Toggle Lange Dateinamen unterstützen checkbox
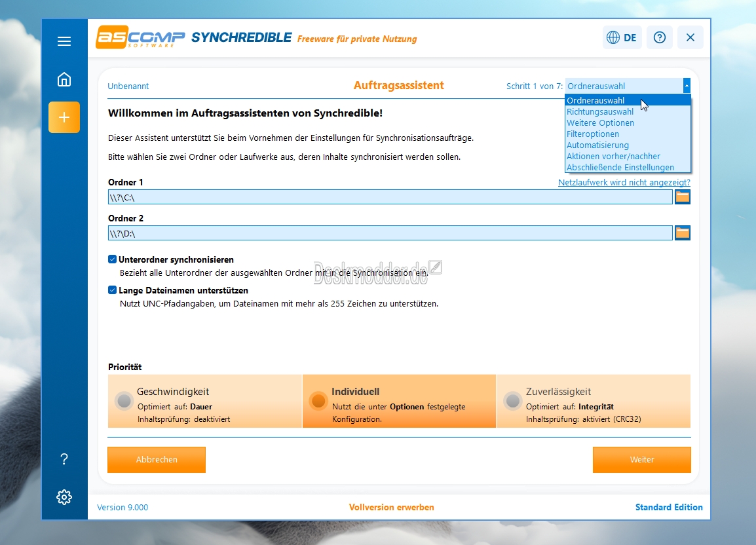 click(112, 290)
